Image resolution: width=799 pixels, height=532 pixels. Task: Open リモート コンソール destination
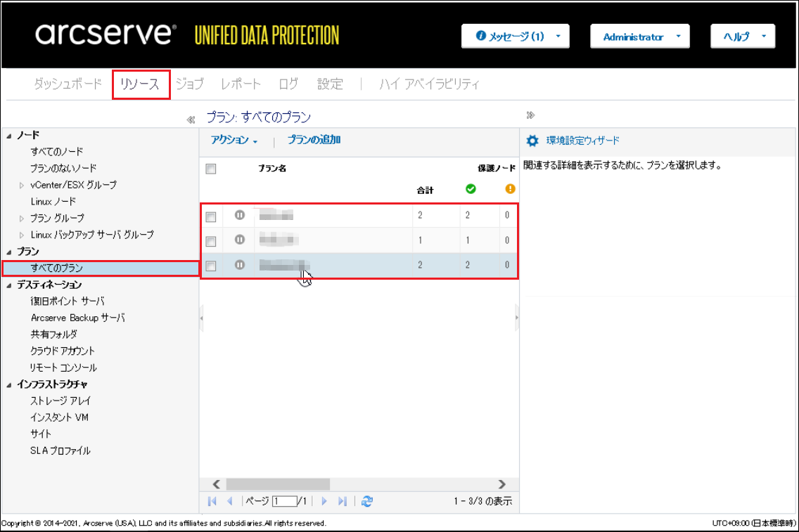pyautogui.click(x=63, y=368)
